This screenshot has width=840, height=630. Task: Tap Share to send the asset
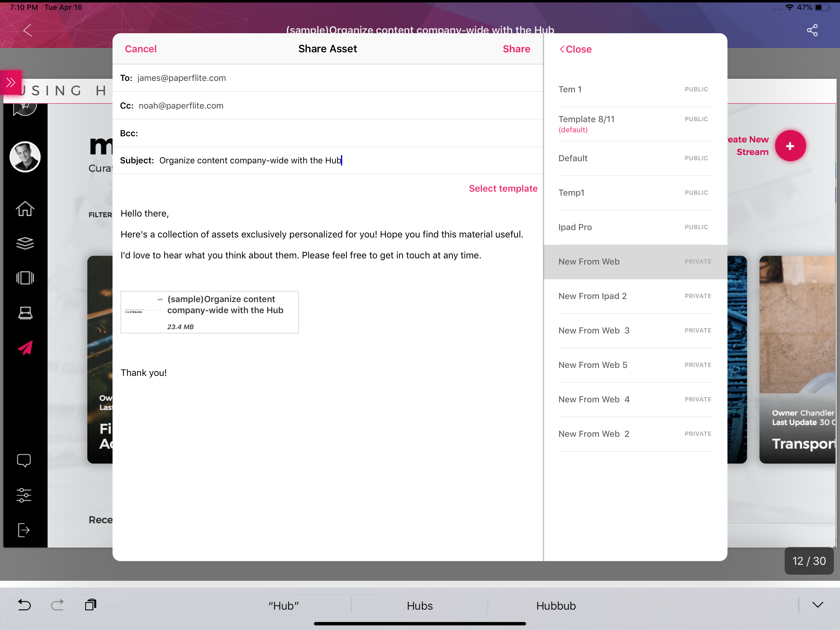pyautogui.click(x=517, y=49)
